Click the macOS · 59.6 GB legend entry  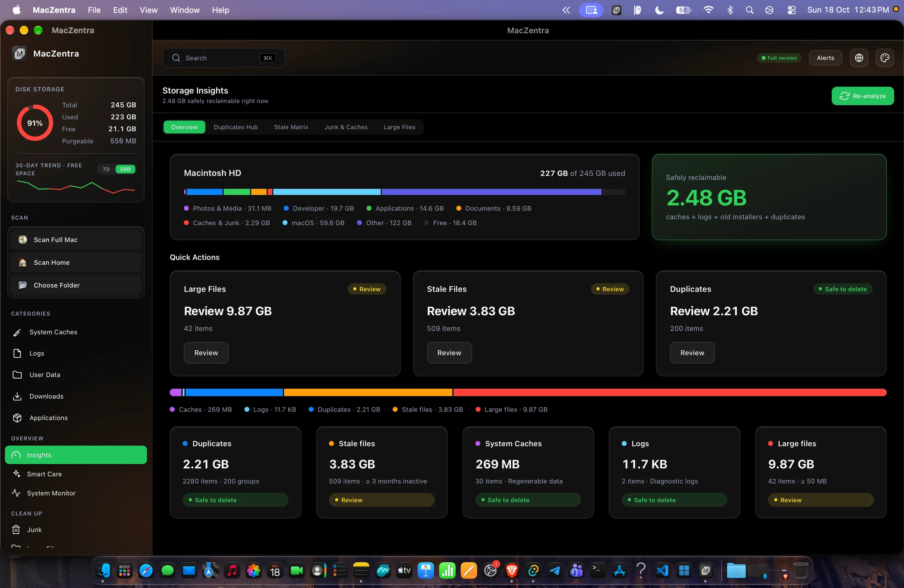[313, 223]
